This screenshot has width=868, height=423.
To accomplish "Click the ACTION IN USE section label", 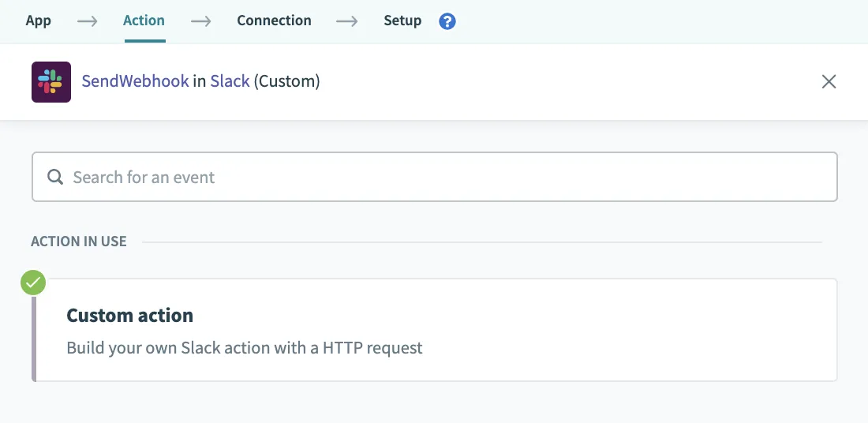I will point(79,241).
